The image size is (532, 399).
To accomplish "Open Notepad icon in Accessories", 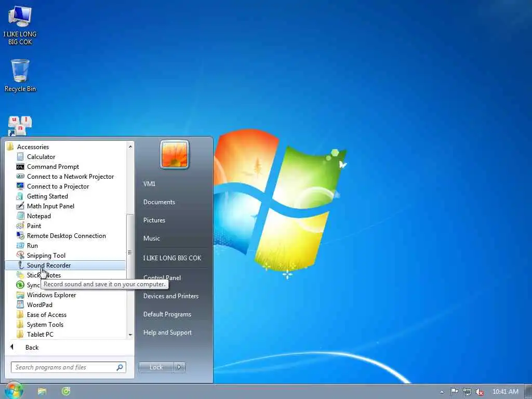I will [x=20, y=216].
